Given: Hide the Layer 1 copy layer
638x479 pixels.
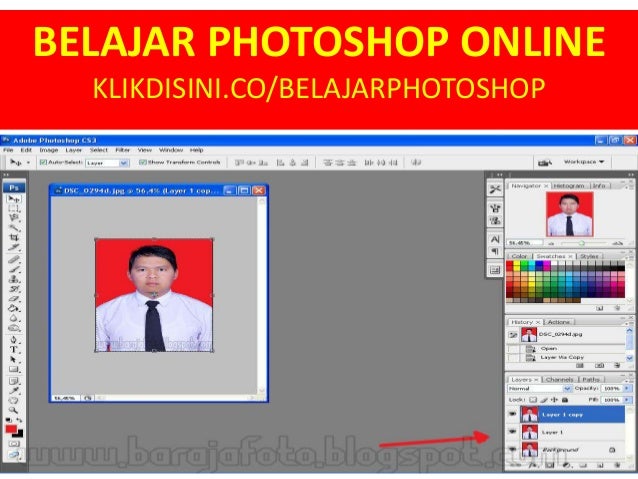Looking at the screenshot, I should (513, 414).
